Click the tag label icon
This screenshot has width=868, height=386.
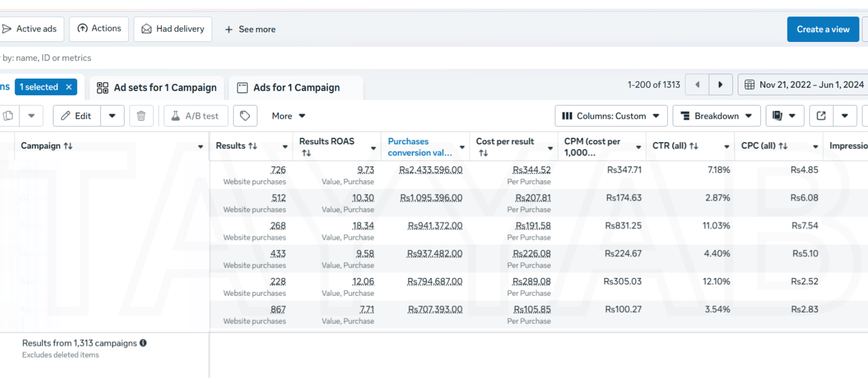tap(245, 116)
